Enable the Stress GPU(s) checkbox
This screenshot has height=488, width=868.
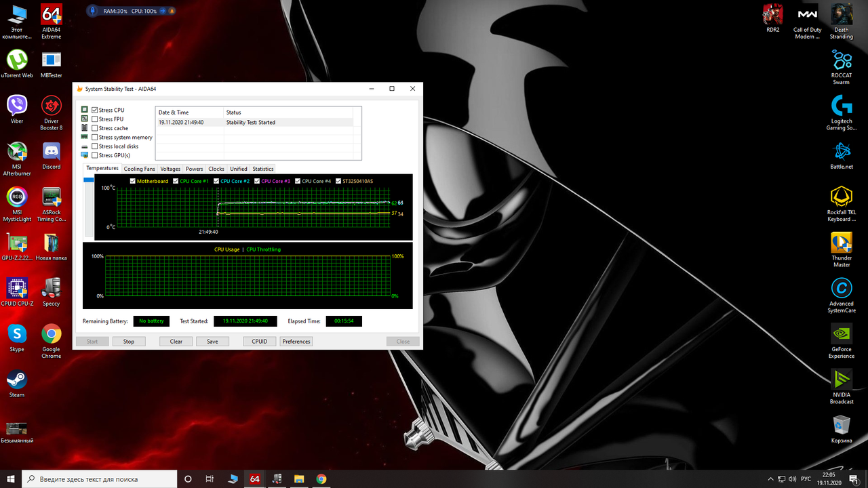click(x=95, y=155)
